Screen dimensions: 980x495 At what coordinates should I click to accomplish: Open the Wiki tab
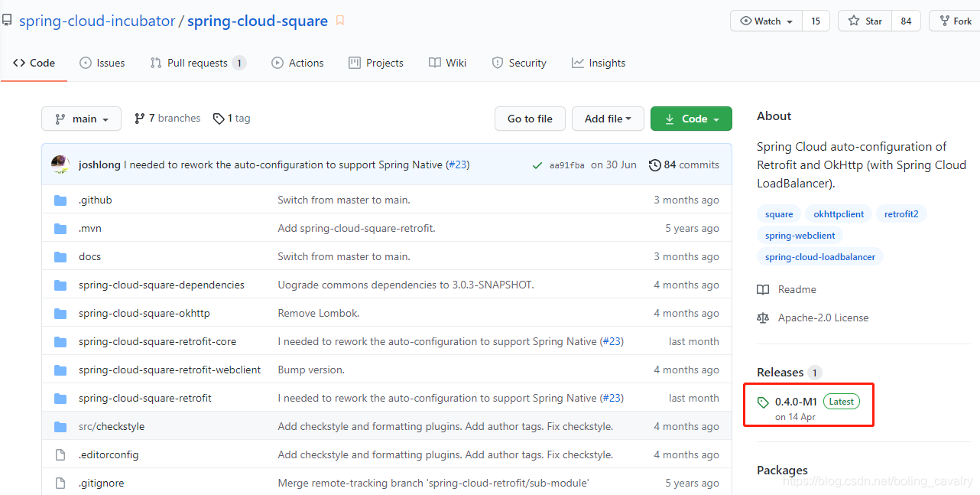click(x=447, y=63)
